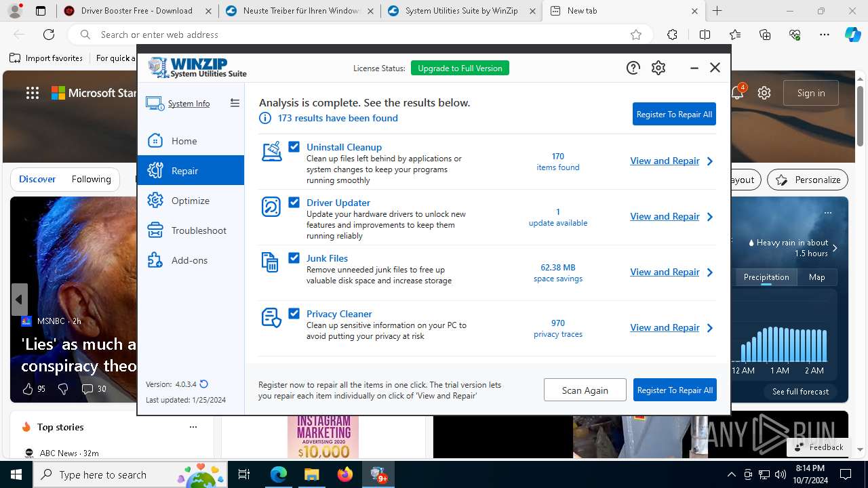
Task: Click top Register To Repair All button
Action: (674, 115)
